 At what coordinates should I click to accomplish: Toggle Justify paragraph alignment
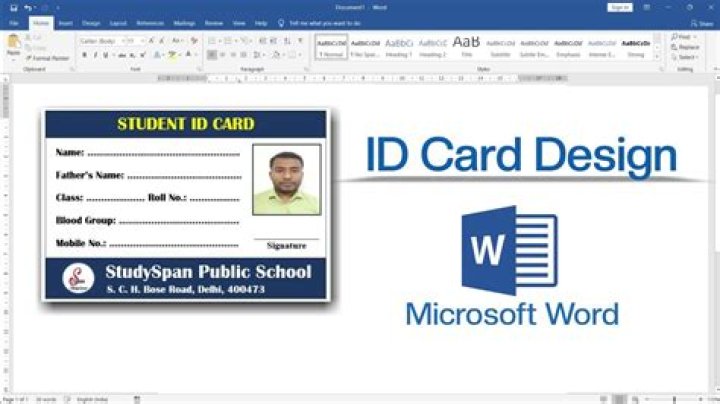pos(244,55)
